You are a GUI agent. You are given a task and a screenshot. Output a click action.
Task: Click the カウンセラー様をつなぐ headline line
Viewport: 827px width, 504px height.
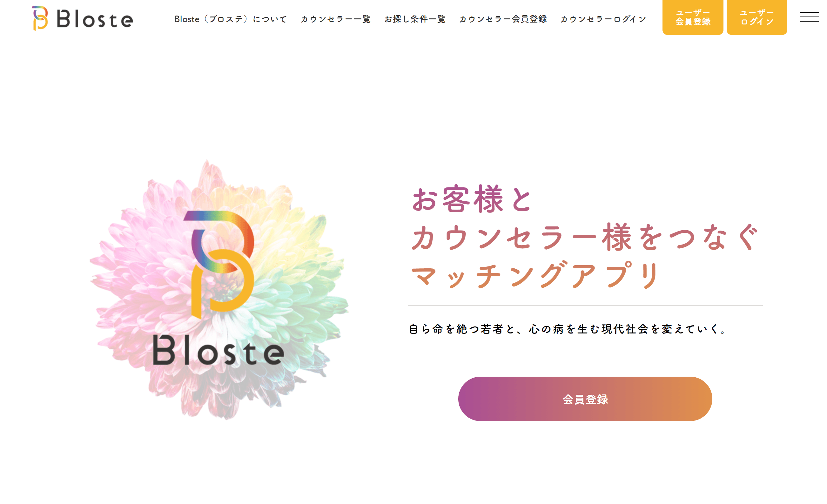click(584, 238)
